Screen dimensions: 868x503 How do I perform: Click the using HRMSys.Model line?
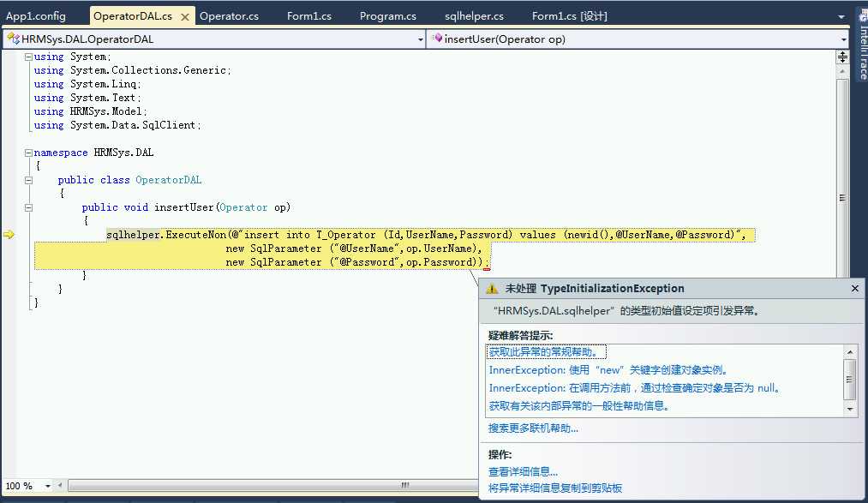click(90, 111)
